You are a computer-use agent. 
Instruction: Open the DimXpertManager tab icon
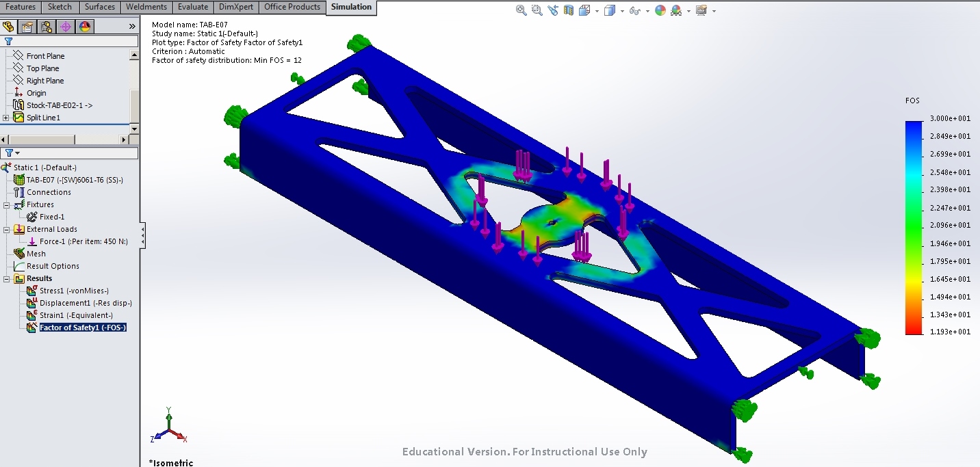[x=64, y=27]
